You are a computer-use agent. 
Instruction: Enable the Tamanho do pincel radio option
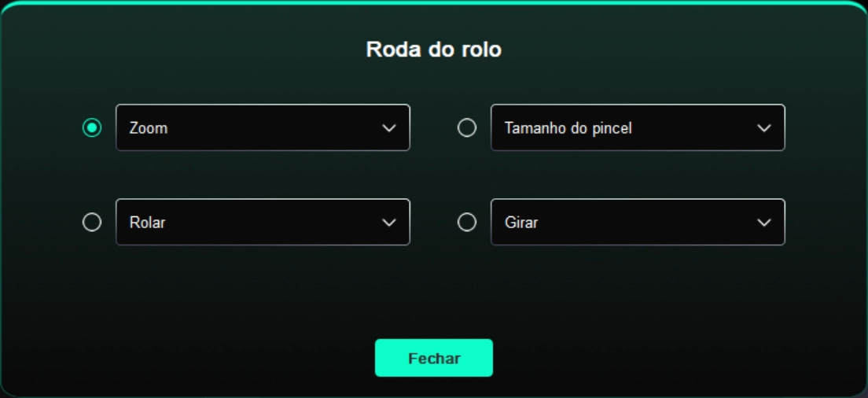pyautogui.click(x=467, y=127)
